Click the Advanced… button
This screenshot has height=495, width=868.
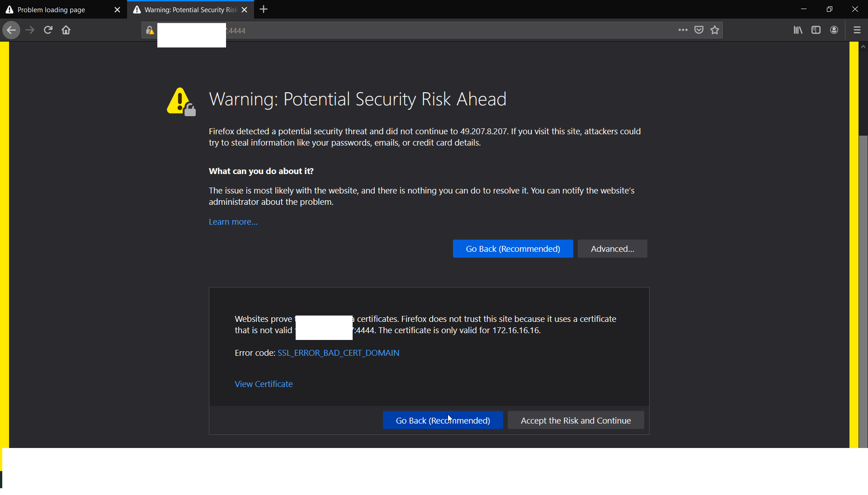(x=612, y=249)
